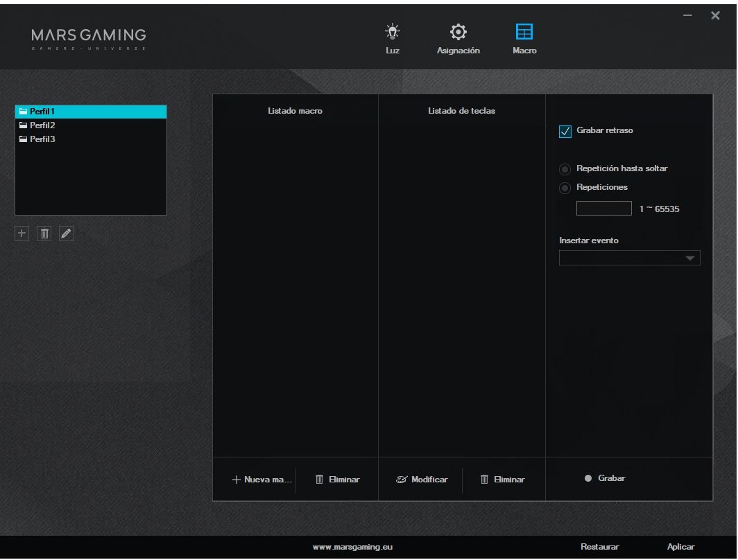This screenshot has height=560, width=738.
Task: Select profile Perfil2
Action: tap(91, 125)
